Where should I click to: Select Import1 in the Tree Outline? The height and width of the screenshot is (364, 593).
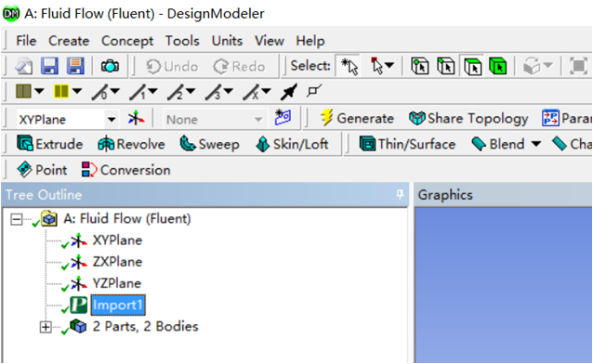(118, 305)
